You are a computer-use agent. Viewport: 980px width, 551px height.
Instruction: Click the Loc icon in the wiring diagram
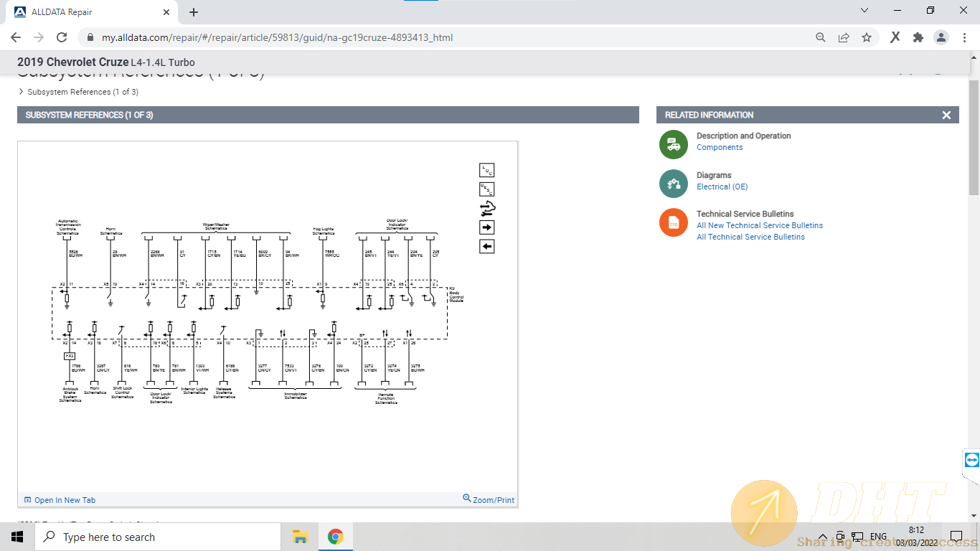tap(487, 170)
